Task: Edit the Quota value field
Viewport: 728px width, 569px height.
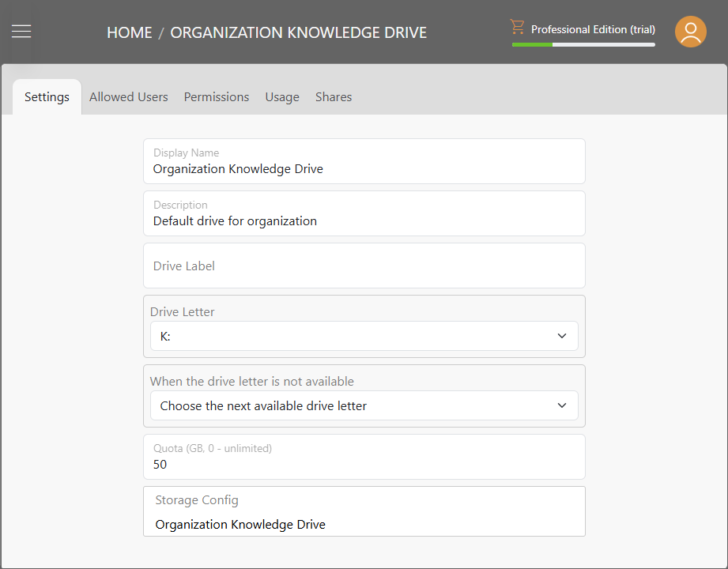Action: point(364,457)
